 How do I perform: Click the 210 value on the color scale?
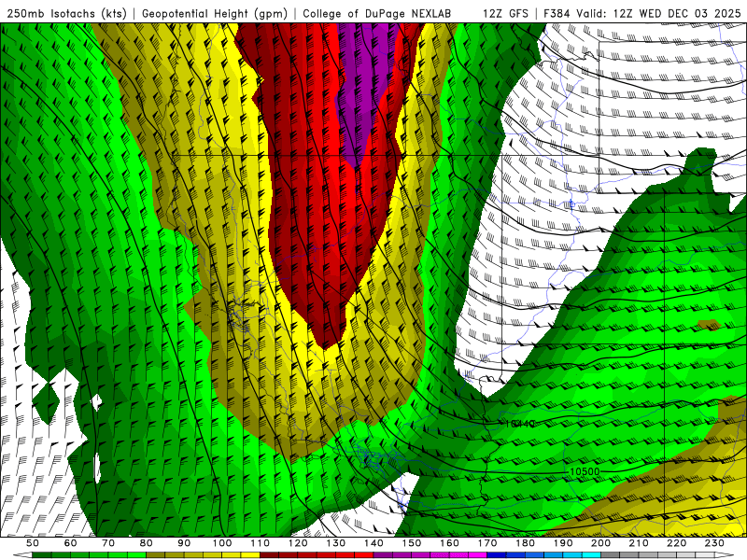(x=639, y=543)
